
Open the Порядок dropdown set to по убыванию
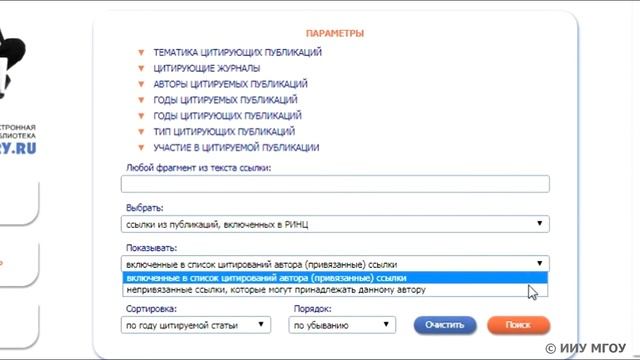[342, 325]
